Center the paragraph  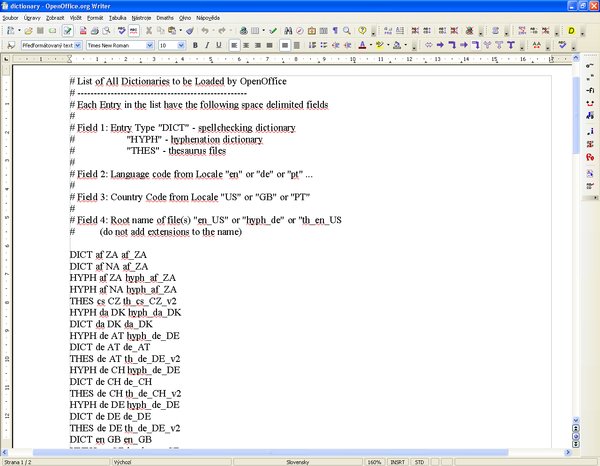coord(246,45)
